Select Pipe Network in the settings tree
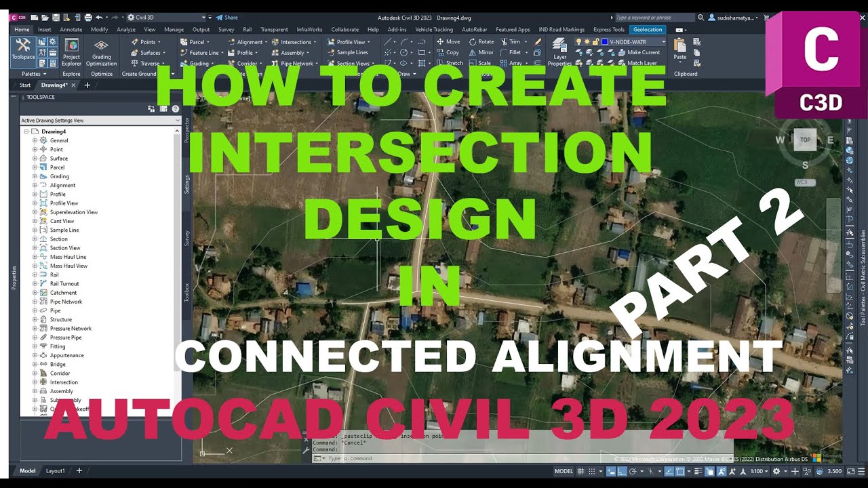868x488 pixels. click(66, 302)
